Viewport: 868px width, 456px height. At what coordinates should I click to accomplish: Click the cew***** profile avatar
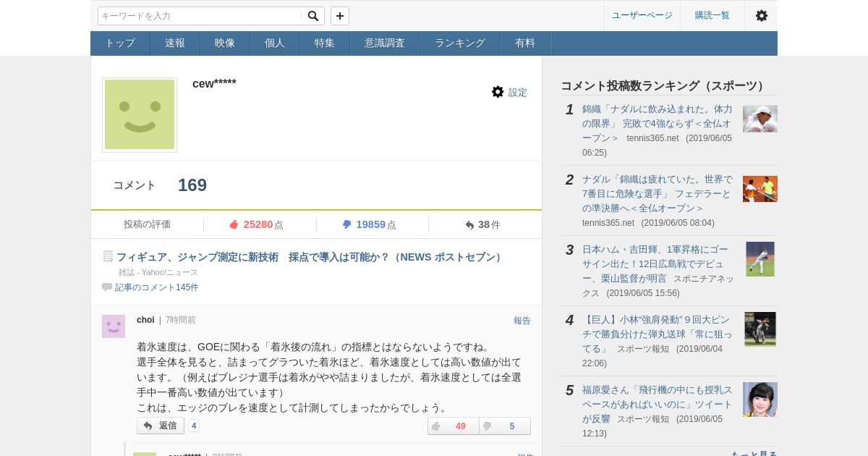(140, 115)
